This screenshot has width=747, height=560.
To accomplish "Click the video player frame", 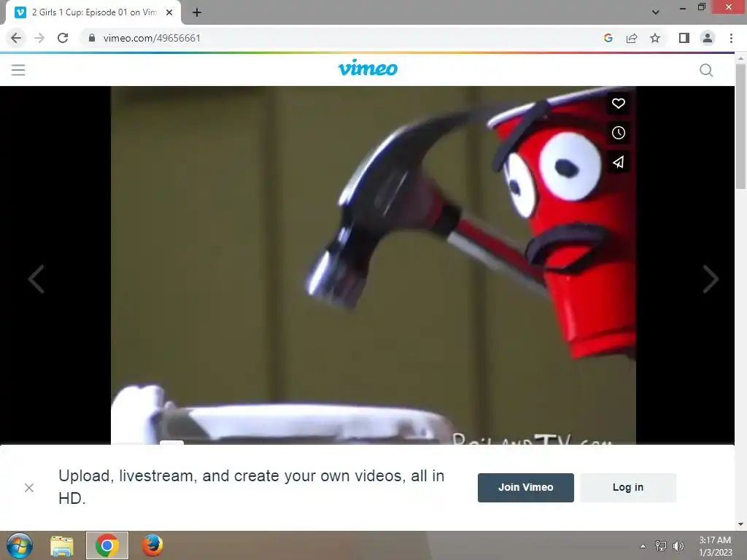I will point(373,265).
